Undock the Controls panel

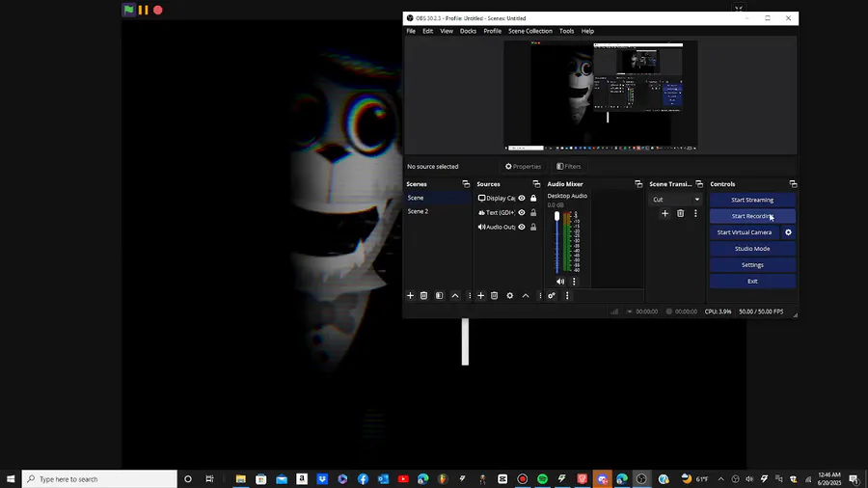793,184
